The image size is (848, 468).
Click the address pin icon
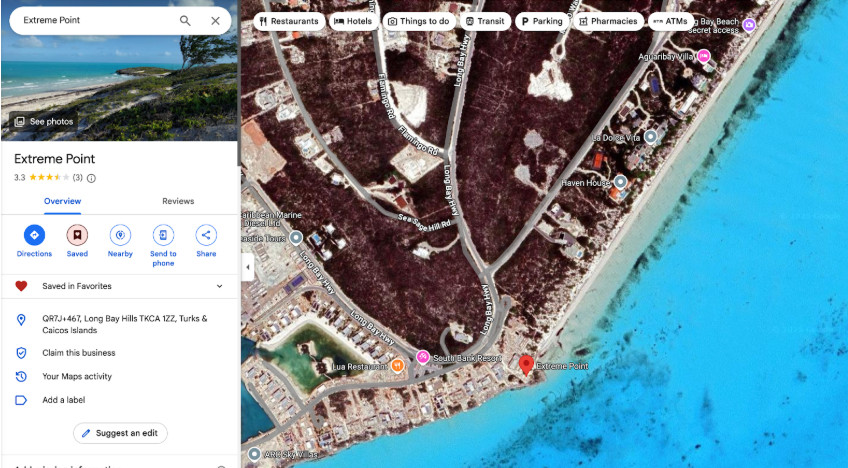tap(21, 320)
